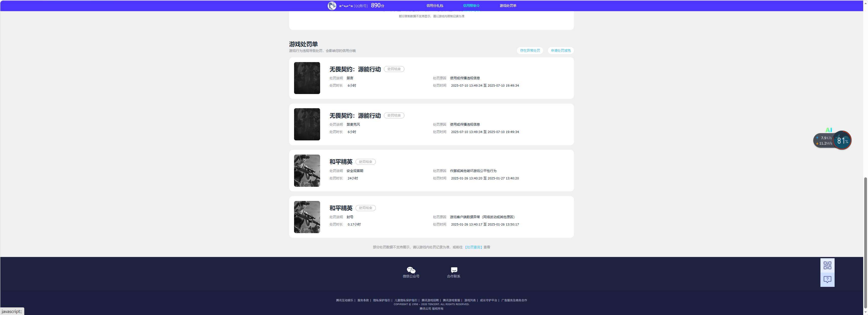Viewport: 868px width, 315px height.
Task: Click the penalty time ending 2025-01-26 13:50:17
Action: (485, 225)
